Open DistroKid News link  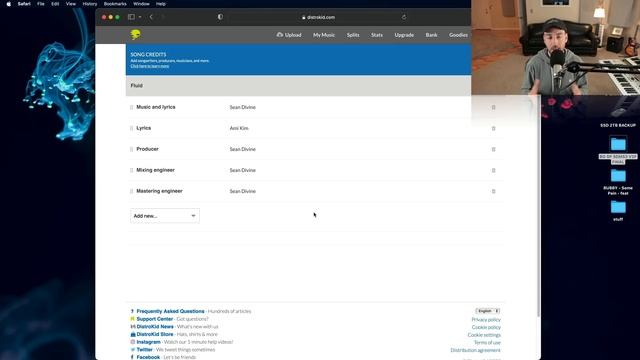coord(155,327)
